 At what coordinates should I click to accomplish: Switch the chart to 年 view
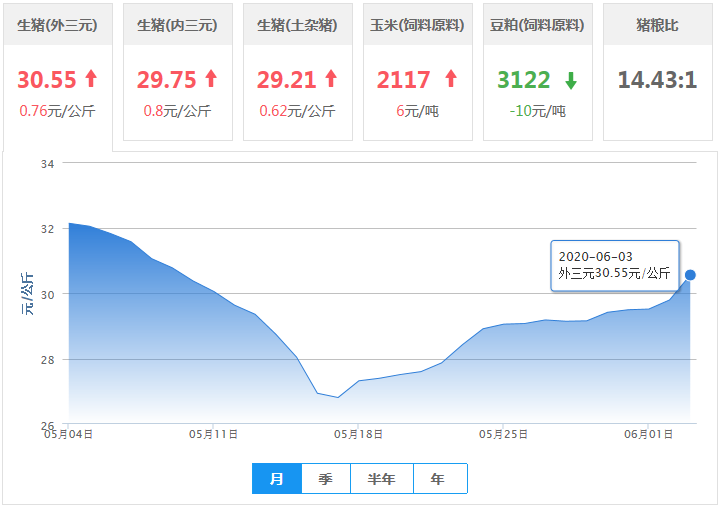pos(439,479)
